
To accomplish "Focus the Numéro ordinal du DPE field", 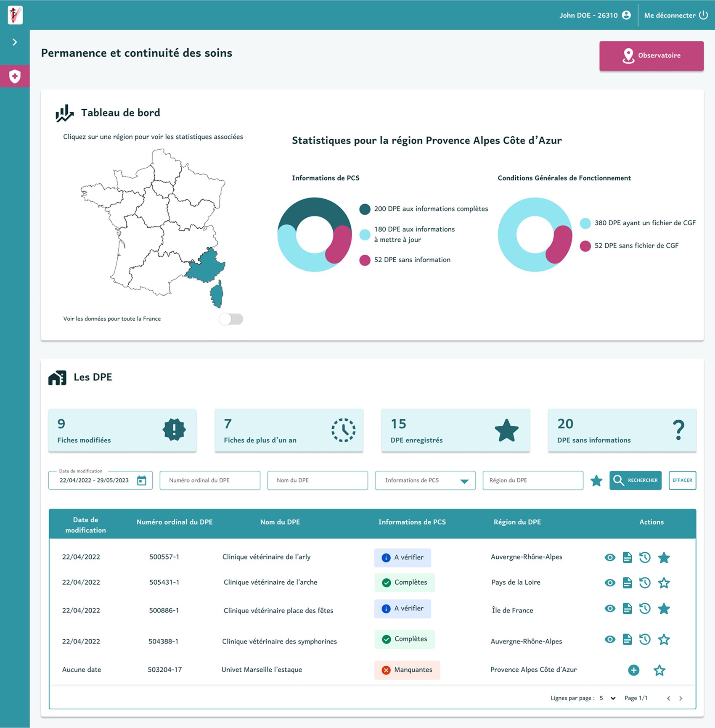I will 210,480.
